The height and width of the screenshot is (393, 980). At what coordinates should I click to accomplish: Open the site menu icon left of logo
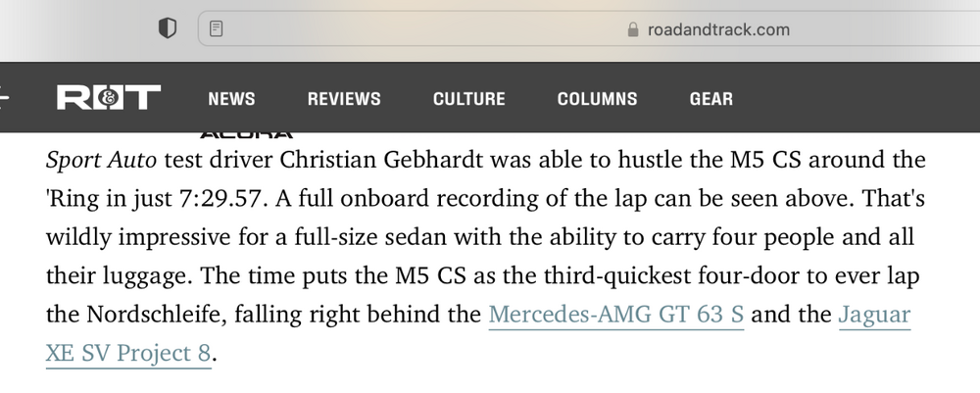[x=4, y=98]
